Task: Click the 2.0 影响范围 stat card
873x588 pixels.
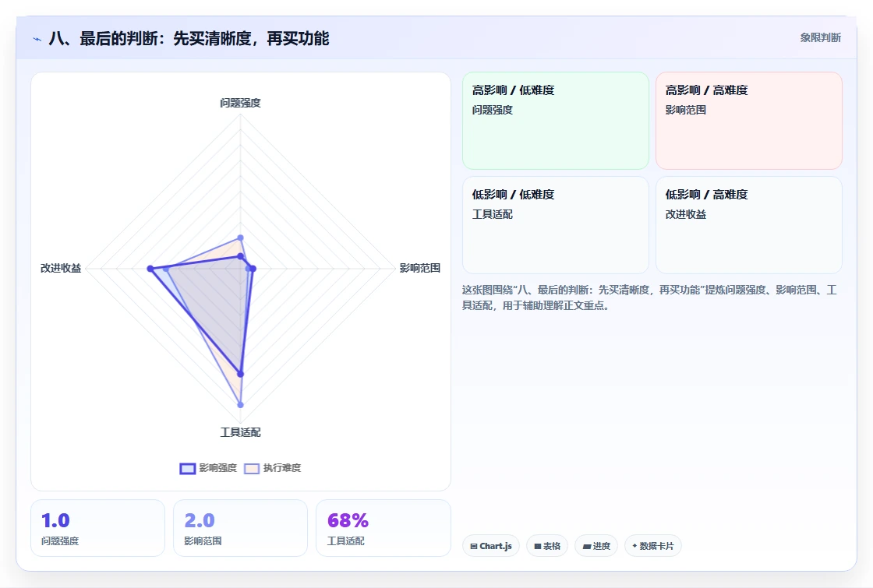Action: click(241, 528)
